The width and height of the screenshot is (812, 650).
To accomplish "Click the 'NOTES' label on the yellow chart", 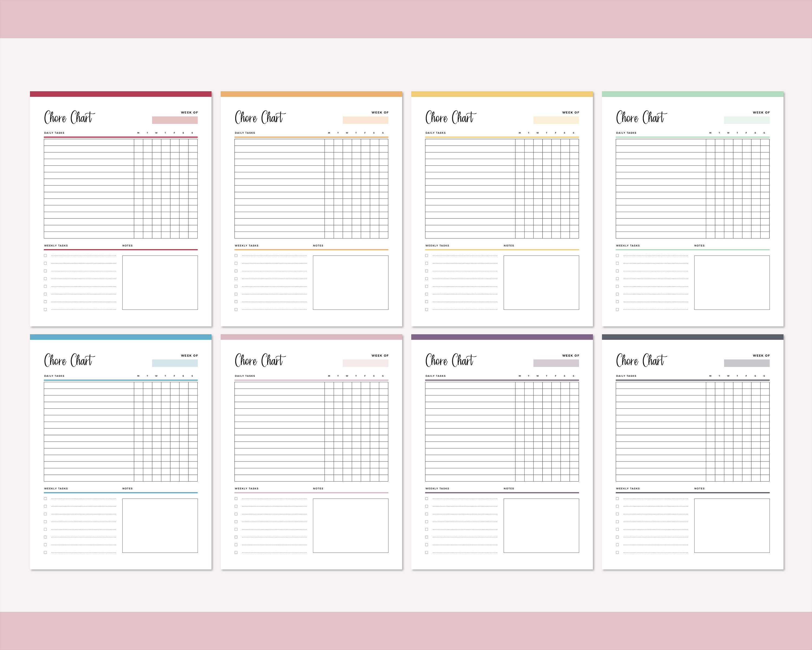I will click(509, 245).
